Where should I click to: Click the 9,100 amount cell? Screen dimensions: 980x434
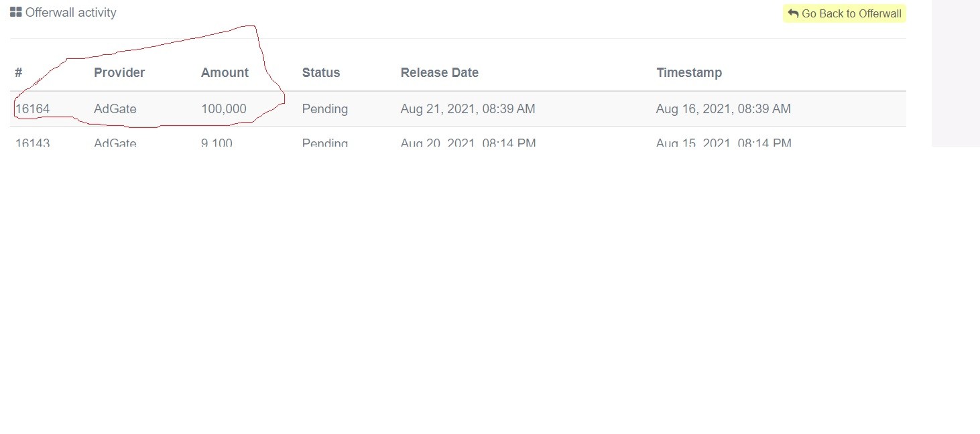pos(217,143)
